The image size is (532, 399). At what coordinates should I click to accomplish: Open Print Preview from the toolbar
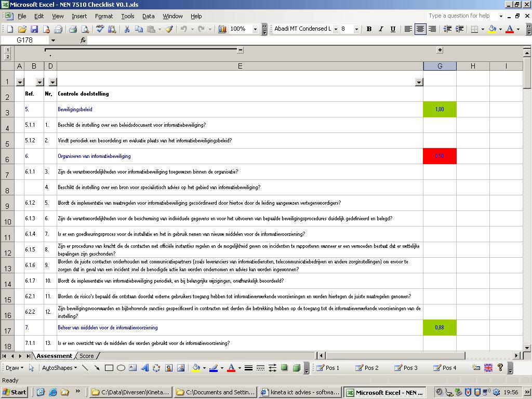(85, 29)
